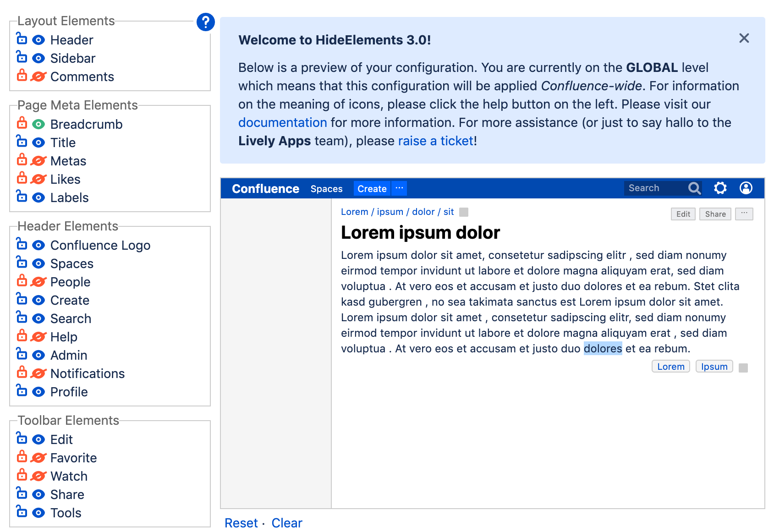Show Favorite via its crossed eye icon
This screenshot has width=774, height=532.
(x=38, y=458)
